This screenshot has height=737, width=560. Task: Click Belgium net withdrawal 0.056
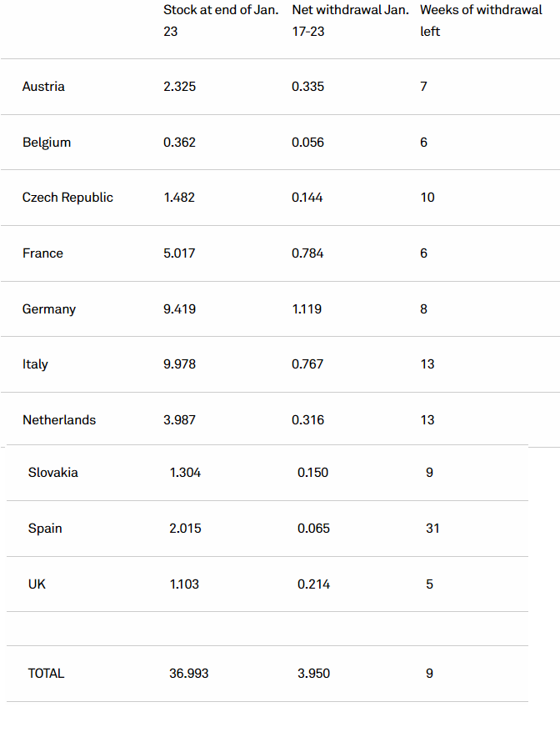click(x=307, y=143)
